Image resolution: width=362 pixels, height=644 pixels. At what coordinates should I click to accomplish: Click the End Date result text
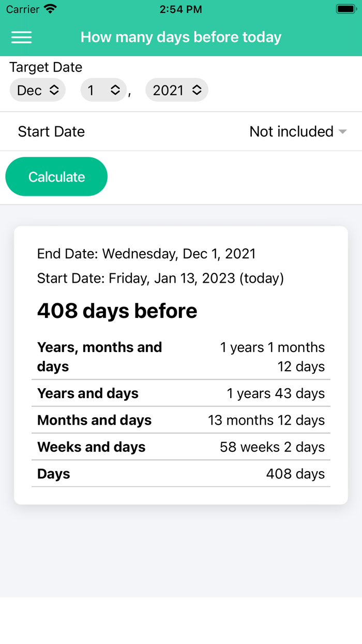click(x=146, y=253)
